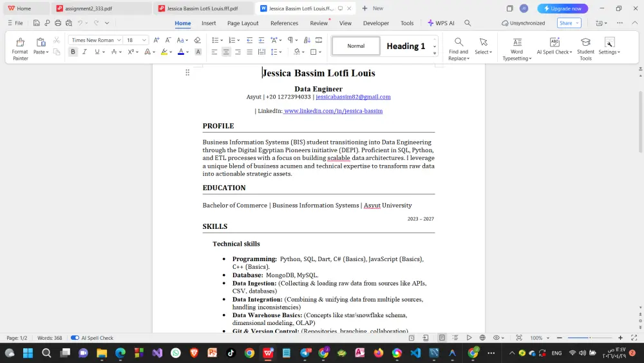
Task: Click the zoom slider handle
Action: click(x=590, y=337)
